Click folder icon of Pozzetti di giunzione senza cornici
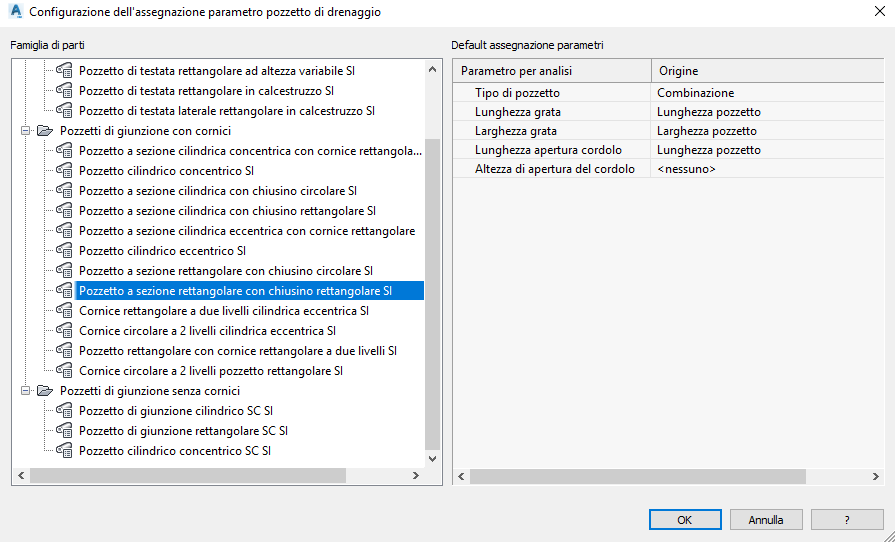 45,391
